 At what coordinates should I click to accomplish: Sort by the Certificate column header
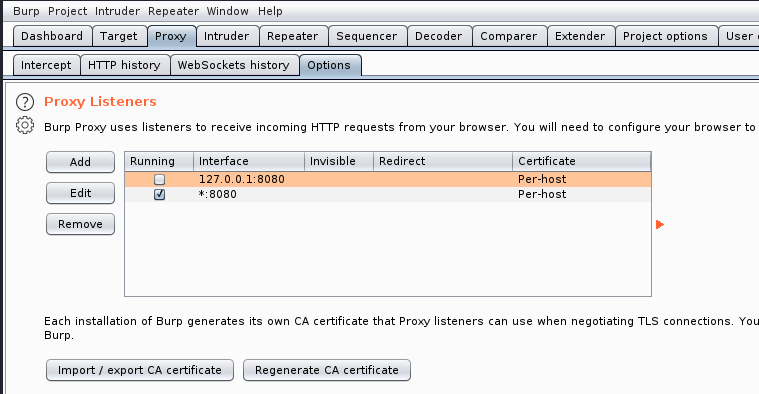(x=582, y=161)
